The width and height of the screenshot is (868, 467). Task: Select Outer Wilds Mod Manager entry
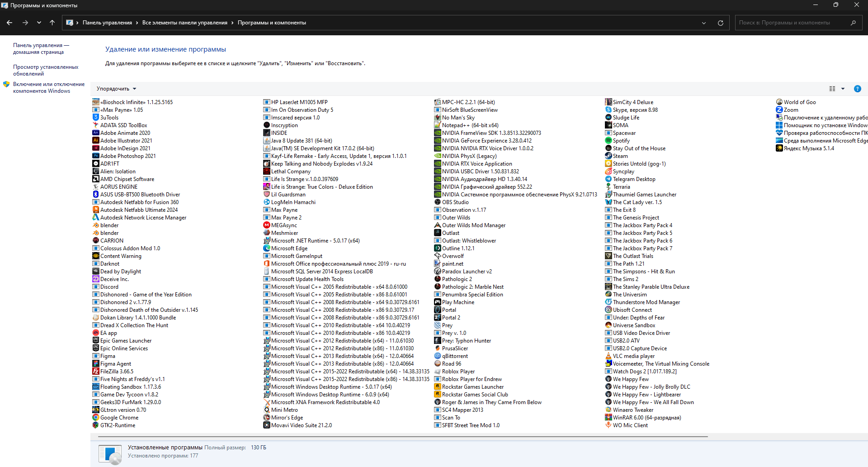pos(470,225)
